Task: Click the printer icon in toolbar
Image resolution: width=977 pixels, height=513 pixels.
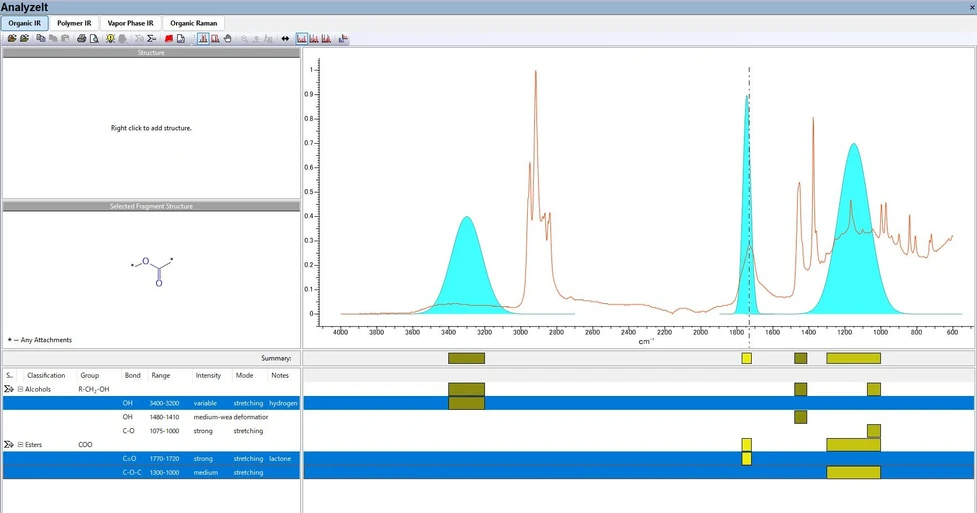Action: [x=81, y=39]
